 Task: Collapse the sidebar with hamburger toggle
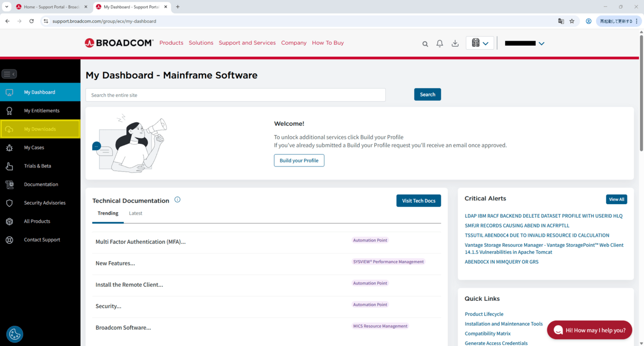click(x=9, y=74)
